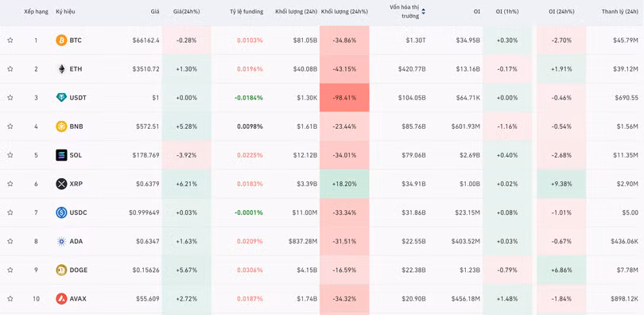
Task: Select ETH price $3510.72
Action: pyautogui.click(x=145, y=69)
